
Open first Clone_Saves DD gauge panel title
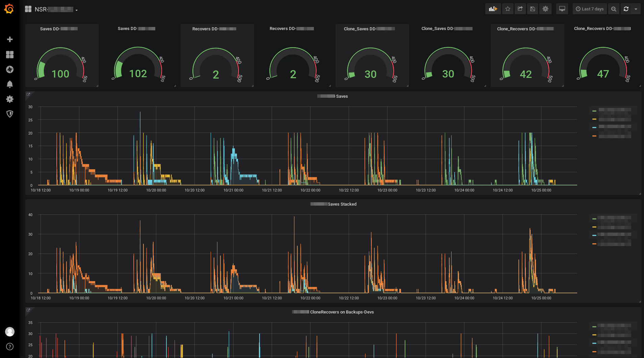pos(369,29)
